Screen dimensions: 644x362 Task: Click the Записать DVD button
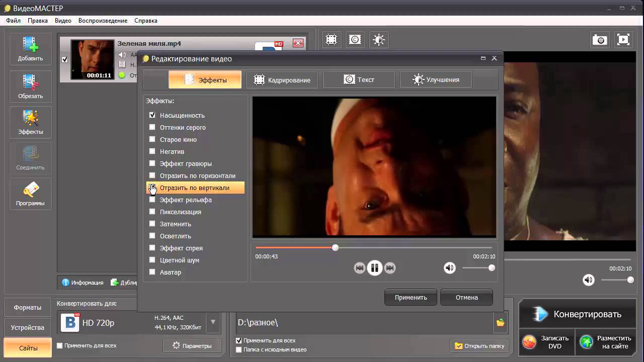tap(546, 342)
